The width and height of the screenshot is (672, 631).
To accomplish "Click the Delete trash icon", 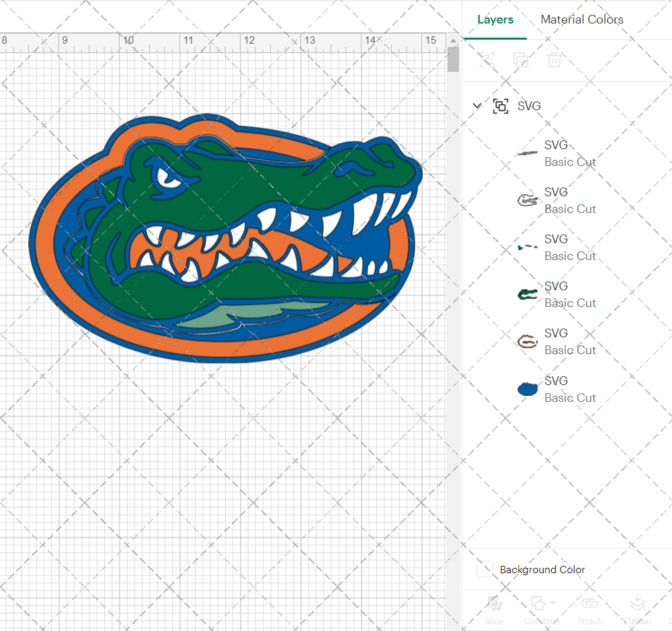I will click(x=554, y=60).
